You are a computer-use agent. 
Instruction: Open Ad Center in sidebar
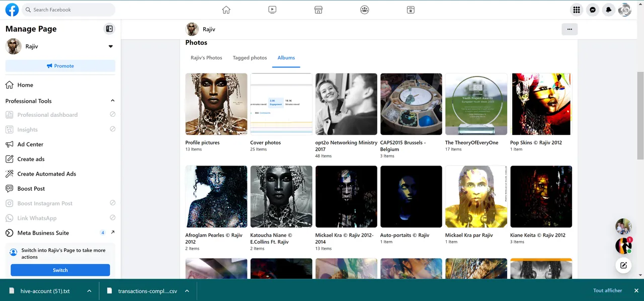(x=30, y=144)
